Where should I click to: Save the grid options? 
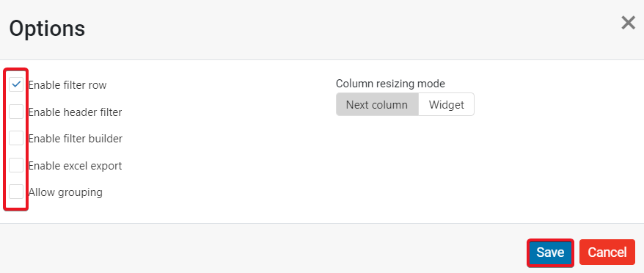(550, 252)
